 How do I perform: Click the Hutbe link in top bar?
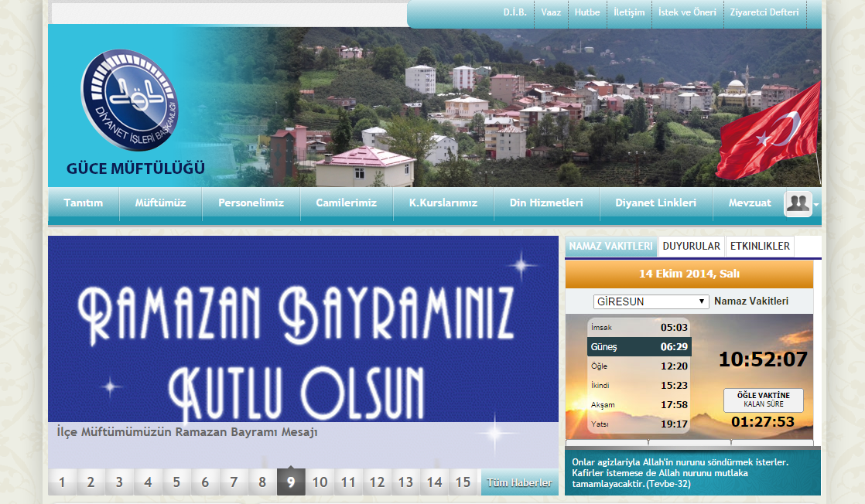coord(587,12)
